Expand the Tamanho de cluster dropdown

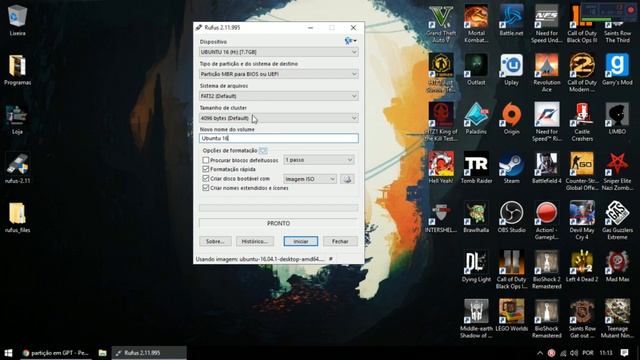pos(279,118)
